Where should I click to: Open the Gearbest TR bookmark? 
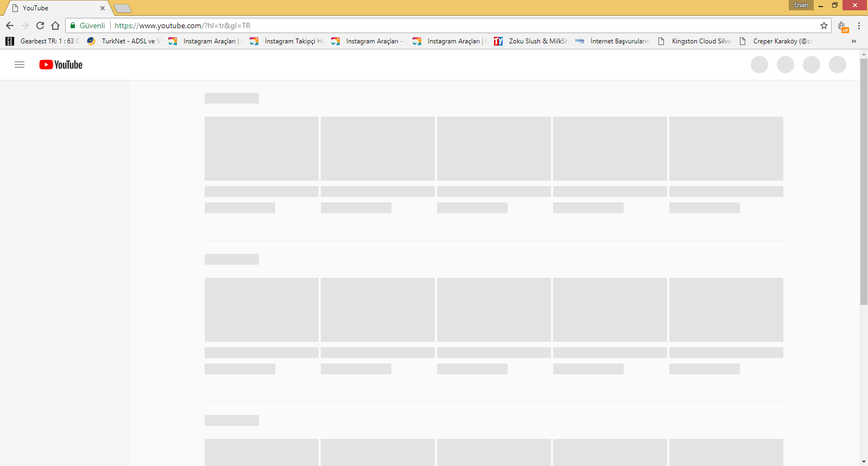click(42, 41)
